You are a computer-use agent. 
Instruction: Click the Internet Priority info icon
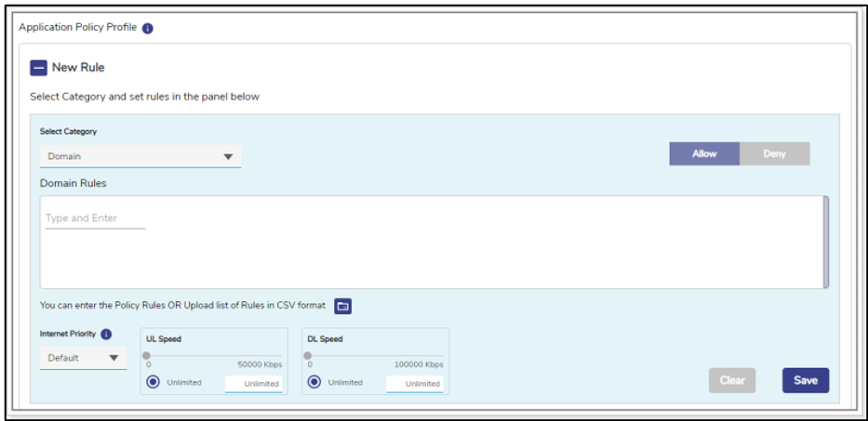106,334
